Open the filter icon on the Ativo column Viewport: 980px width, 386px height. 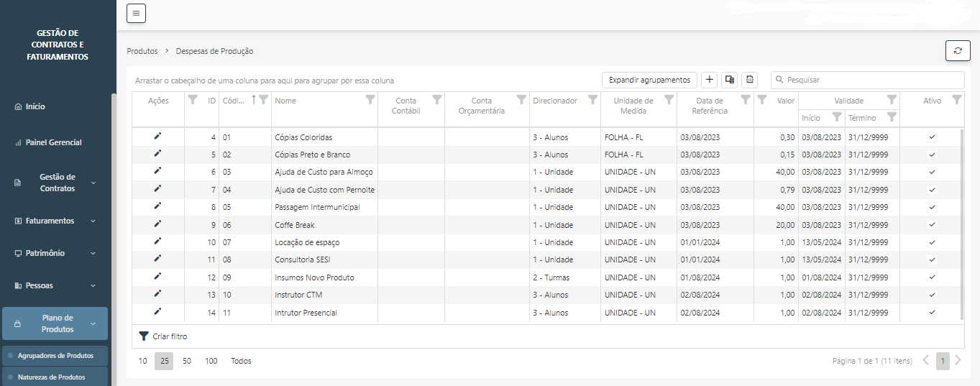[x=956, y=100]
